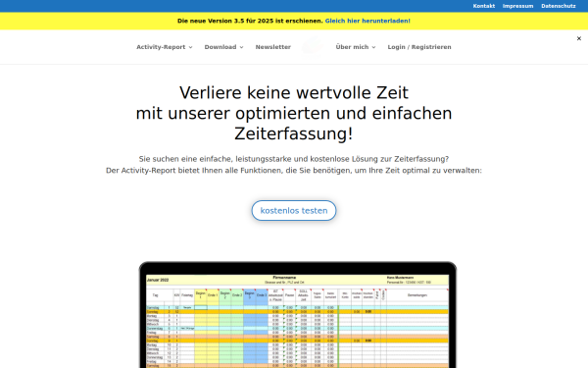Open the Download menu item
The width and height of the screenshot is (588, 368).
(220, 47)
